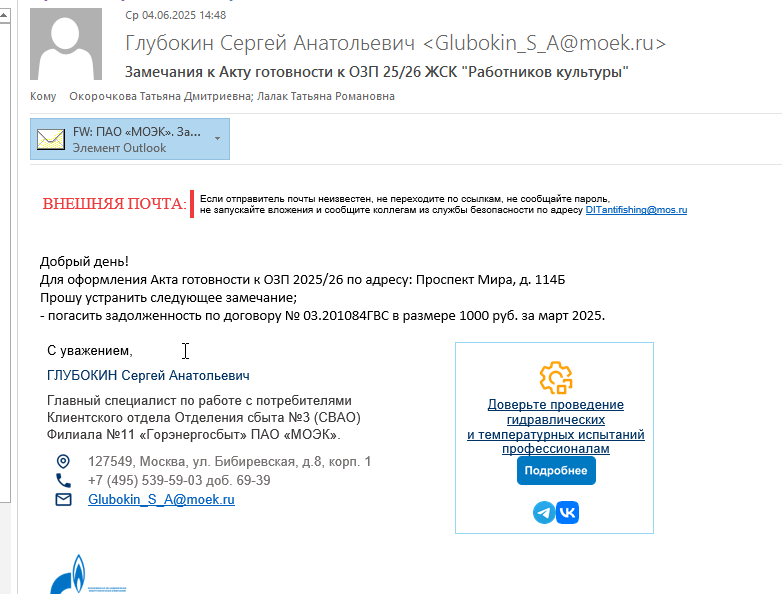Click the sender avatar placeholder picture
The width and height of the screenshot is (782, 594).
[66, 44]
